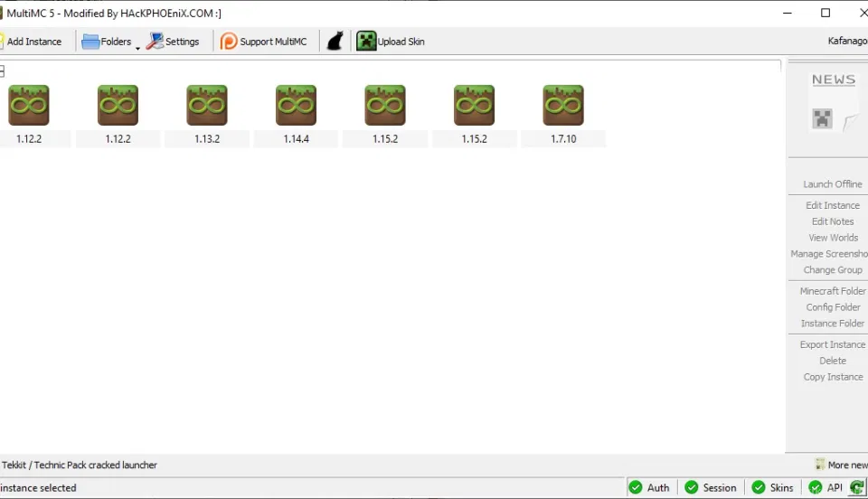This screenshot has height=499, width=868.
Task: Click Manage Screenshots in the side panel
Action: (x=829, y=253)
